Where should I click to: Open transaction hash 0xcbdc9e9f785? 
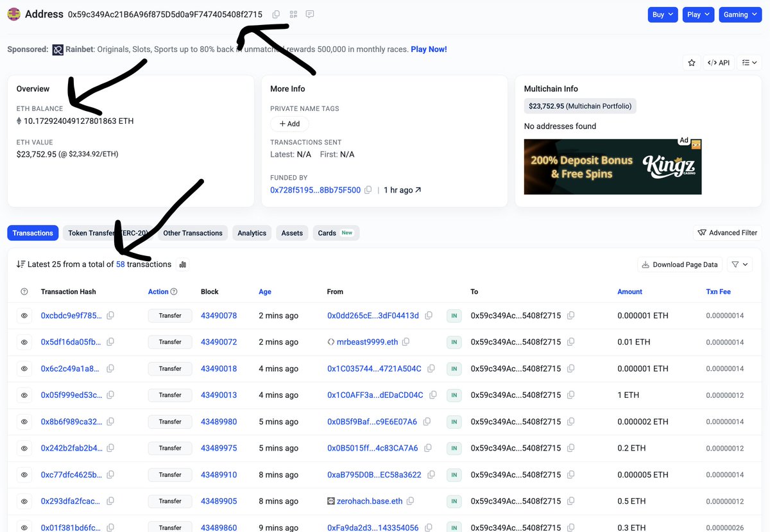(x=71, y=316)
